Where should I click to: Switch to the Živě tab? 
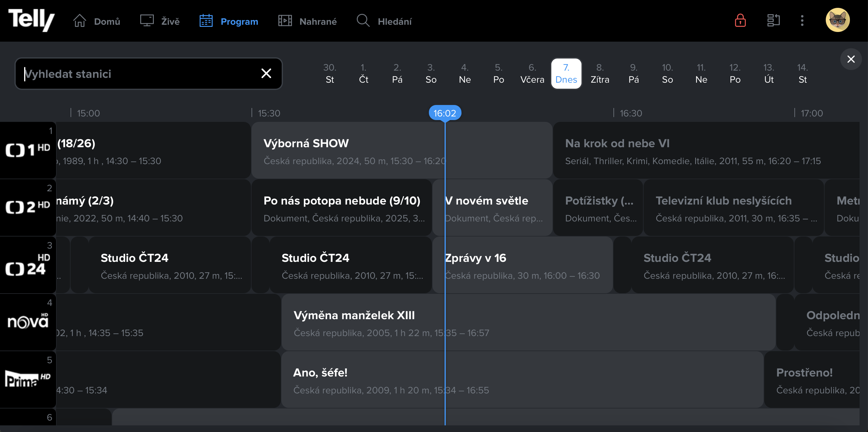[x=160, y=21]
